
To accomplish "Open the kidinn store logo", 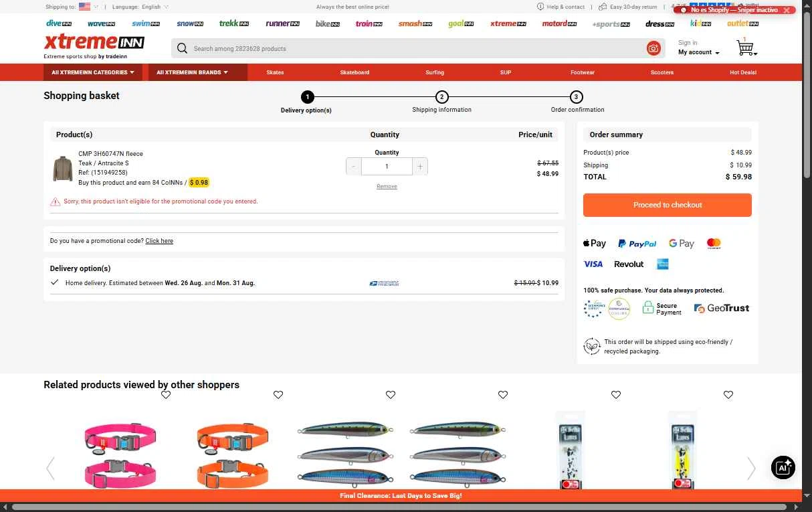I will pyautogui.click(x=701, y=23).
